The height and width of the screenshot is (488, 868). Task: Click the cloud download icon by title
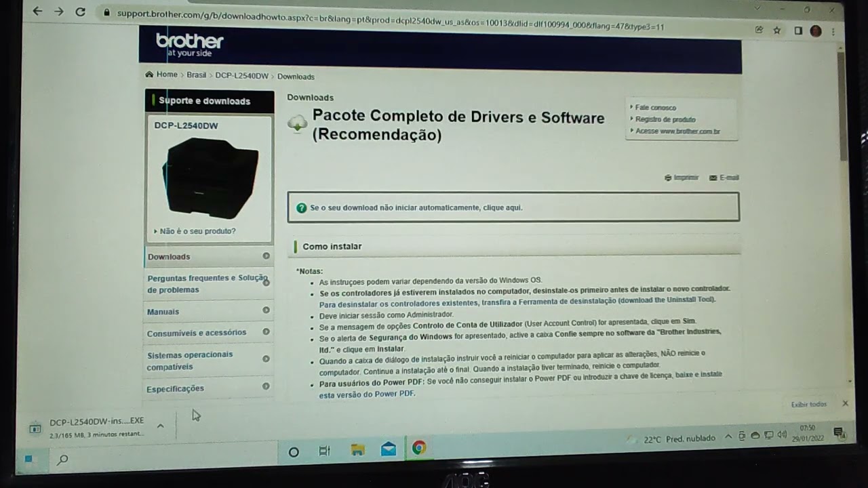pos(297,123)
